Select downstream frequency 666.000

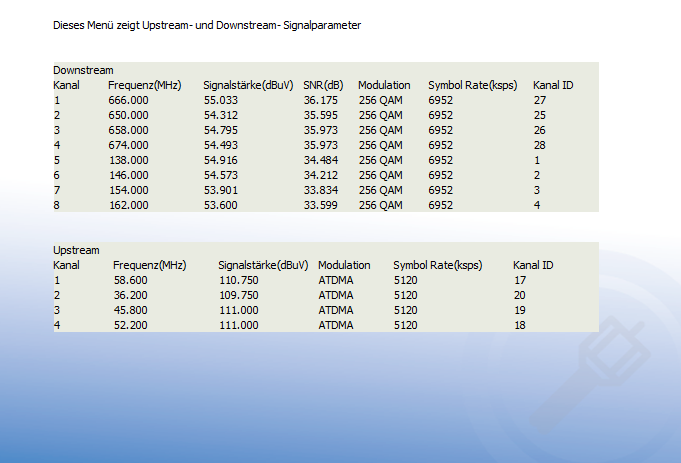point(128,100)
